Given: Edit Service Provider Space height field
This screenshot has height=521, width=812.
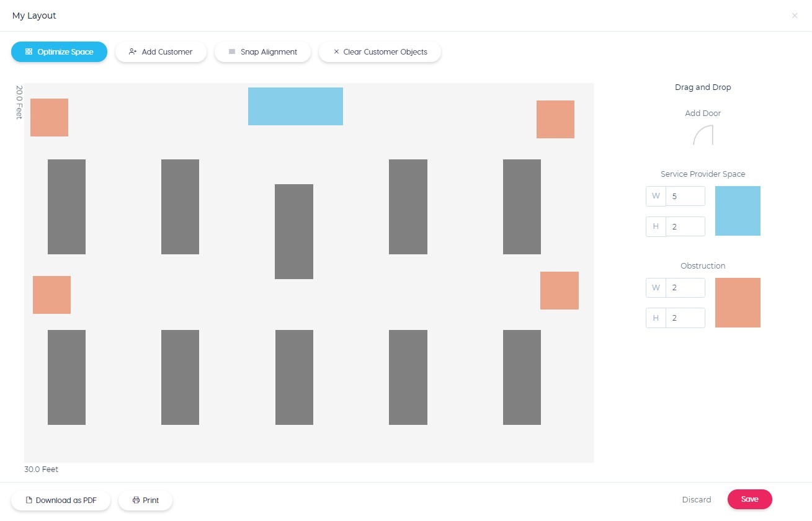Looking at the screenshot, I should (685, 226).
